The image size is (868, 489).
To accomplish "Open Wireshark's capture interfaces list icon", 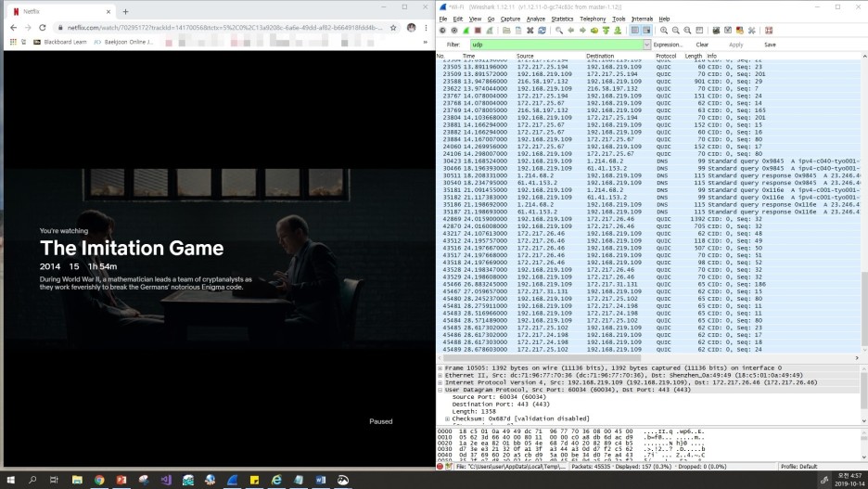I will pyautogui.click(x=442, y=31).
